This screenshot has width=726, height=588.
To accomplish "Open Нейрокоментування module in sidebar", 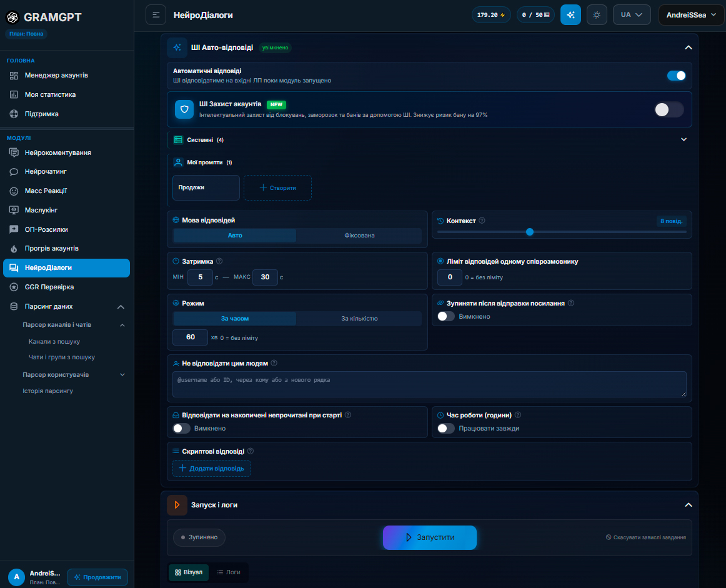I will point(67,152).
